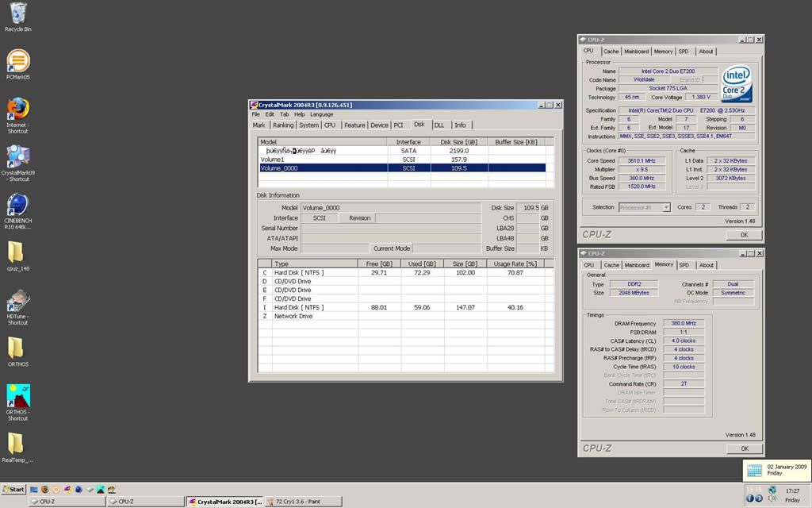Switch to the '72 Cry1 3.6 - Paint' taskbar button
812x508 pixels.
304,502
